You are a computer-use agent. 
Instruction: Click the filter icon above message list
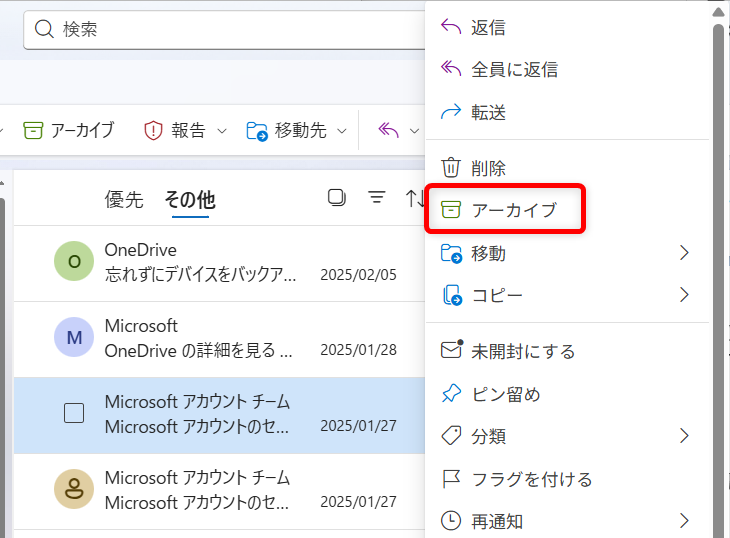tap(377, 198)
